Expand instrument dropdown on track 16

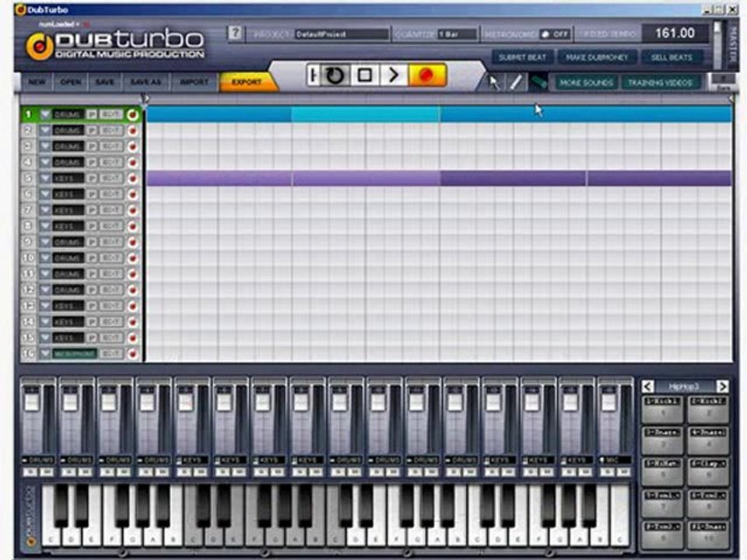(45, 354)
